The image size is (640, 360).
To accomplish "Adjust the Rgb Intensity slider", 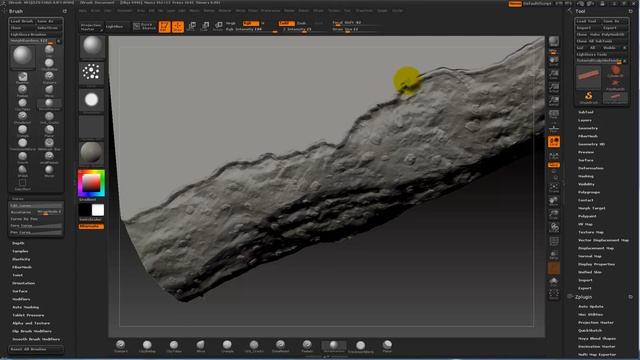I will tap(251, 29).
